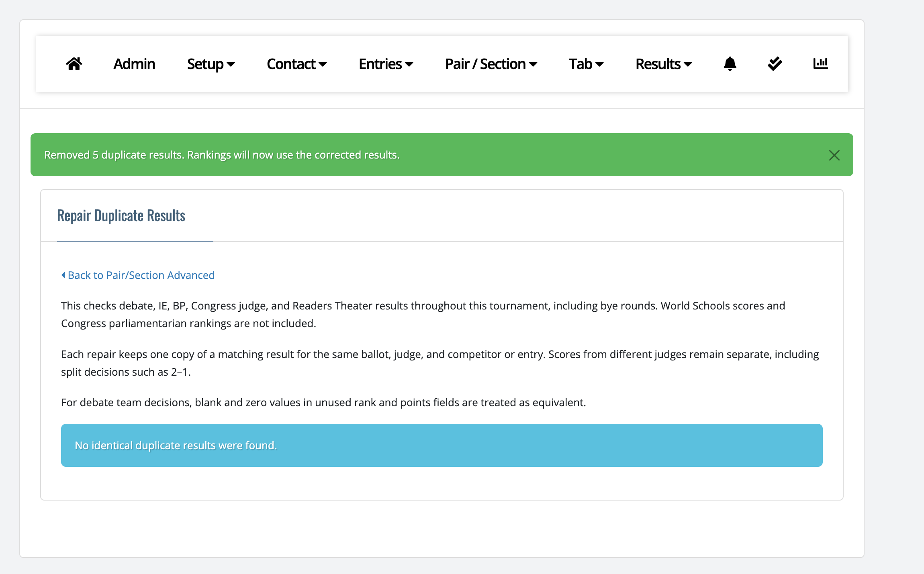Viewport: 924px width, 574px height.
Task: Select the Repair Duplicate Results heading
Action: [121, 216]
